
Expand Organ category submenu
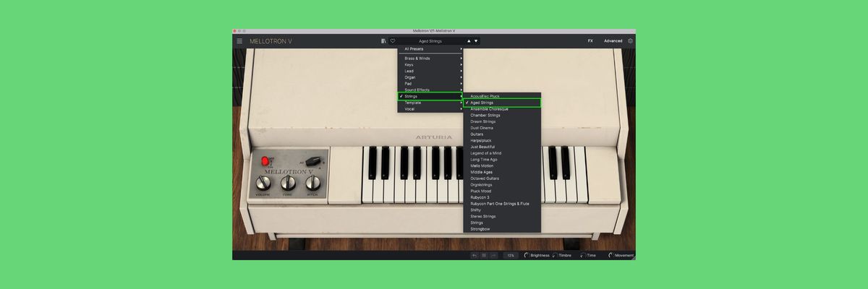coord(430,77)
